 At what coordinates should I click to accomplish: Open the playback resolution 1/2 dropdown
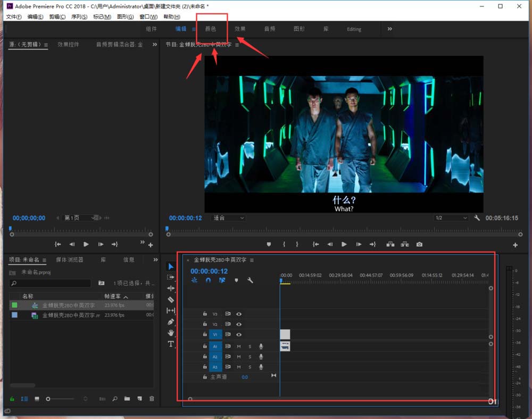450,218
